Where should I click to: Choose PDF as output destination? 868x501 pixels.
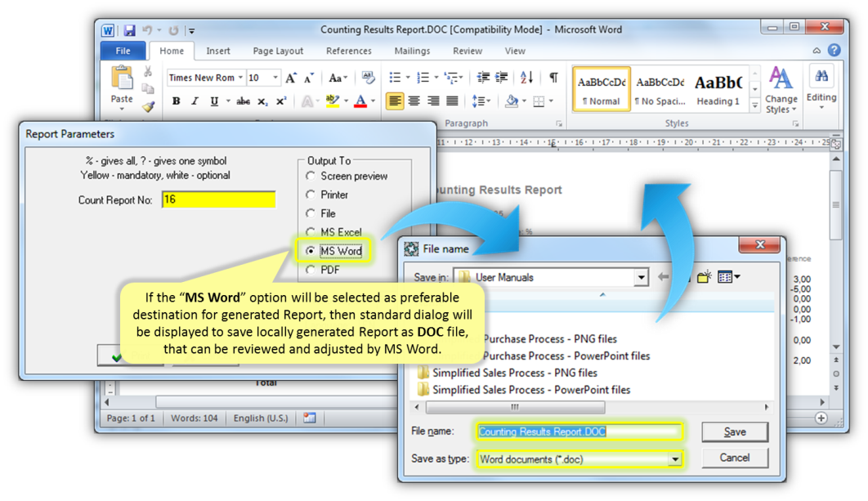pyautogui.click(x=323, y=271)
